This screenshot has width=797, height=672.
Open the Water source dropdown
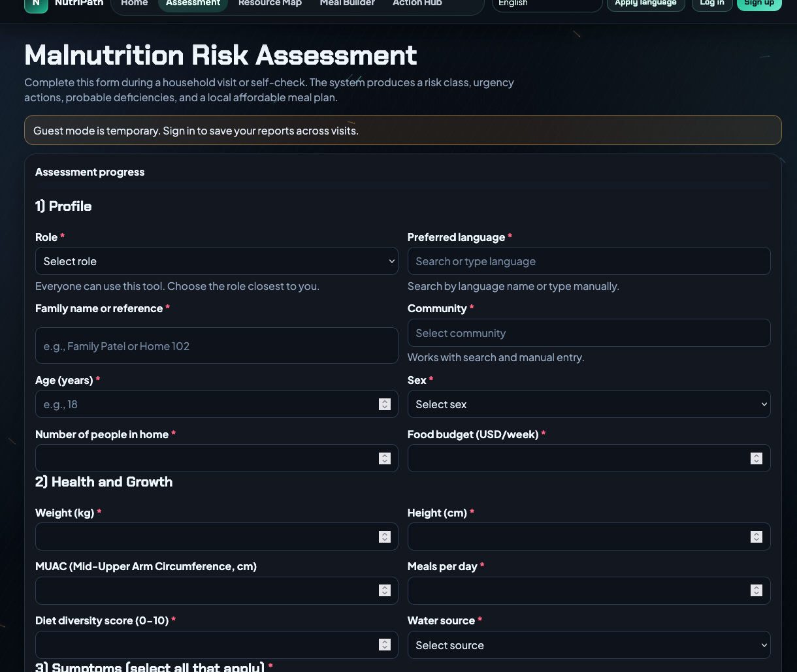pos(589,645)
